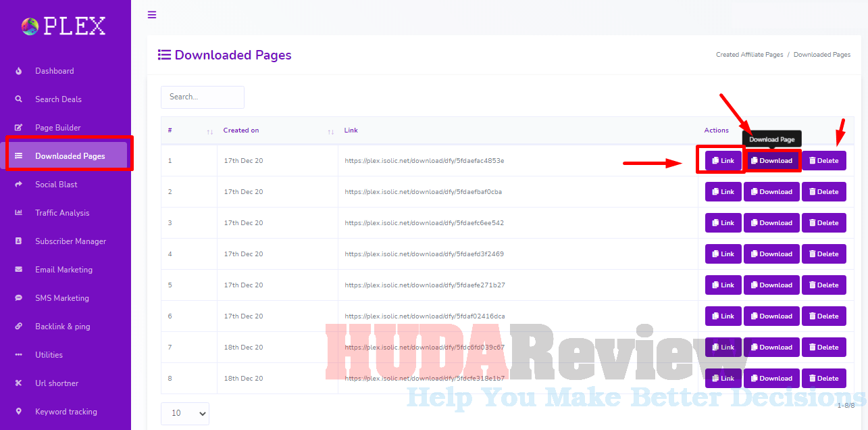The height and width of the screenshot is (430, 868).
Task: Delete the page in row 1
Action: [x=824, y=161]
